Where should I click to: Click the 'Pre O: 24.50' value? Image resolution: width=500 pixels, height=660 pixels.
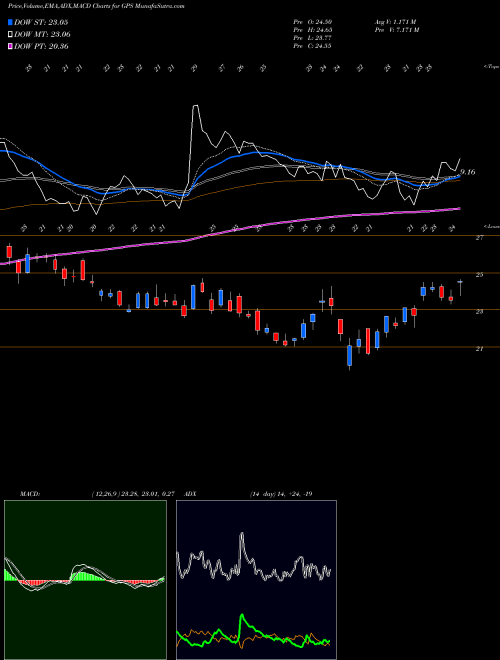pos(313,22)
